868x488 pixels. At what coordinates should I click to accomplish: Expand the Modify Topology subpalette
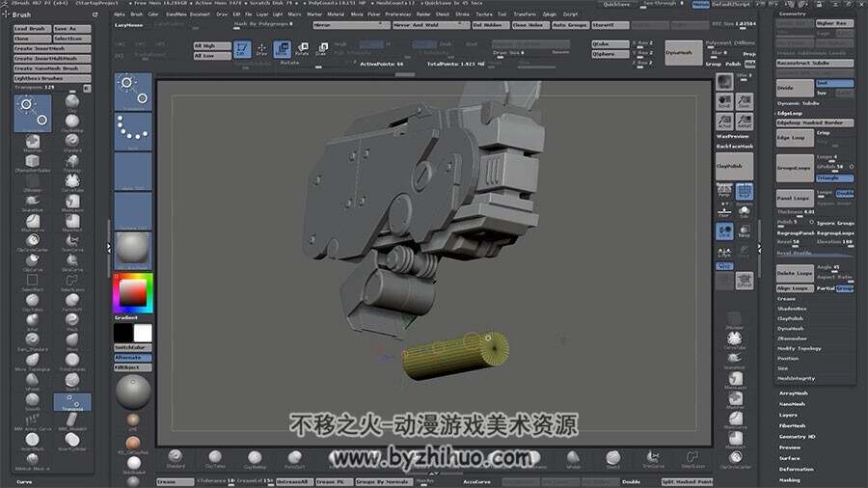800,348
